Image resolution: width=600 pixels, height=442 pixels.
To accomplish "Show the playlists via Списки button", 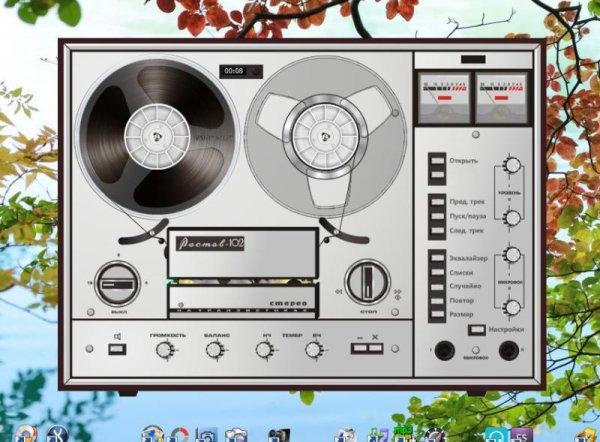I will (437, 272).
